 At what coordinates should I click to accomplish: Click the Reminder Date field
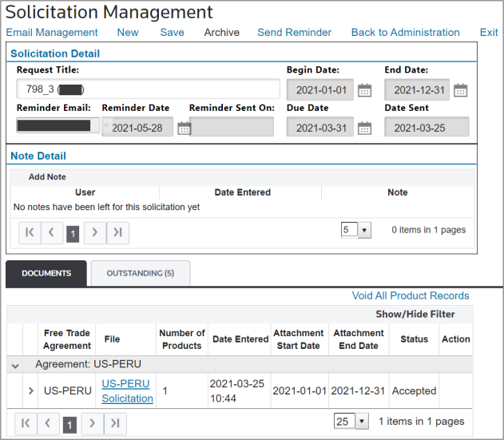pyautogui.click(x=137, y=127)
